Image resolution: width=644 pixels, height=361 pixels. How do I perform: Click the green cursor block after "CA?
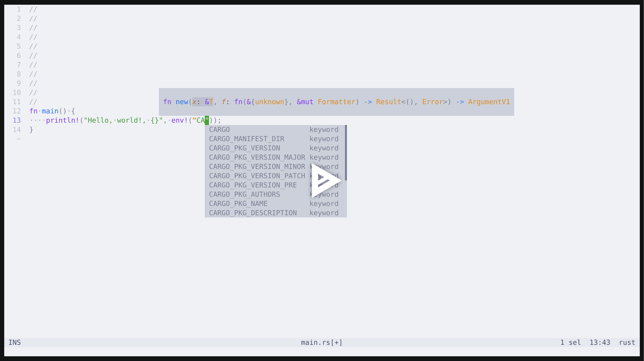click(x=207, y=120)
